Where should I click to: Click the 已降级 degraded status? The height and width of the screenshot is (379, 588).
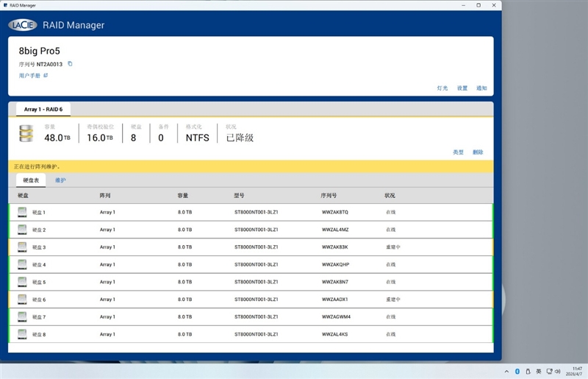[240, 138]
